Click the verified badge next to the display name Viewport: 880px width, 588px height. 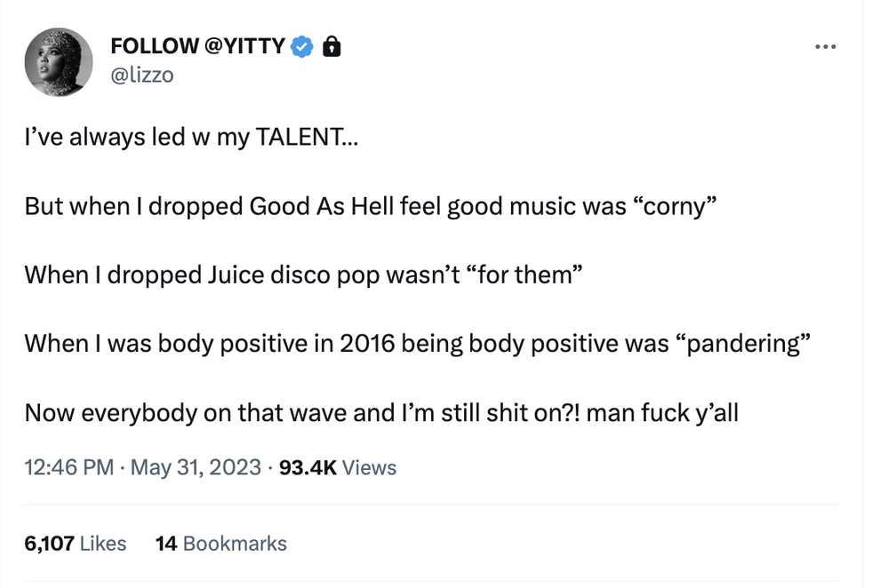301,45
